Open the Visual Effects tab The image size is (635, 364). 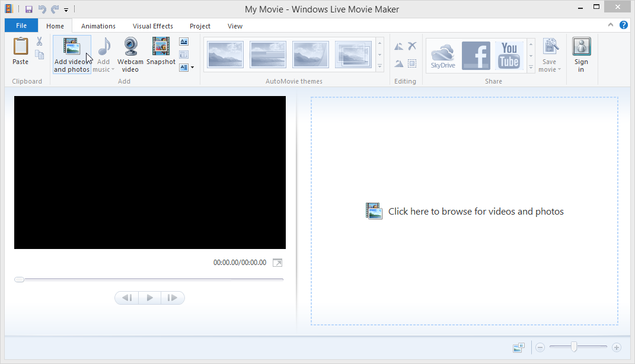[x=153, y=26]
